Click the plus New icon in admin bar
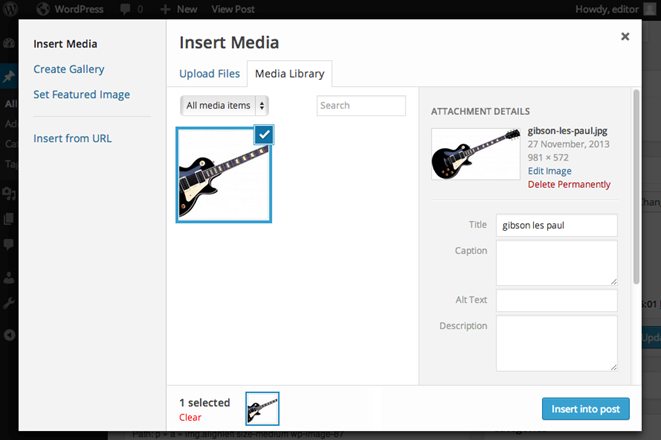Viewport: 661px width, 440px height. point(165,9)
